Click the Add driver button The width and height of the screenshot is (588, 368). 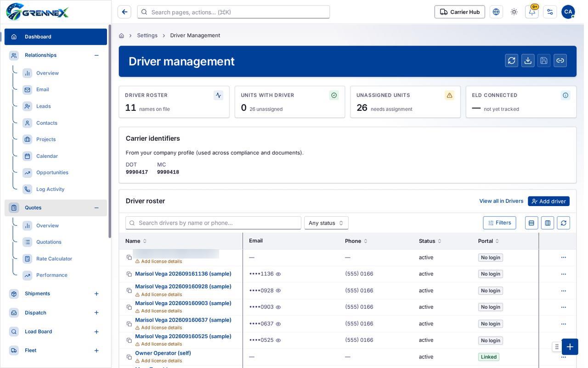point(548,201)
